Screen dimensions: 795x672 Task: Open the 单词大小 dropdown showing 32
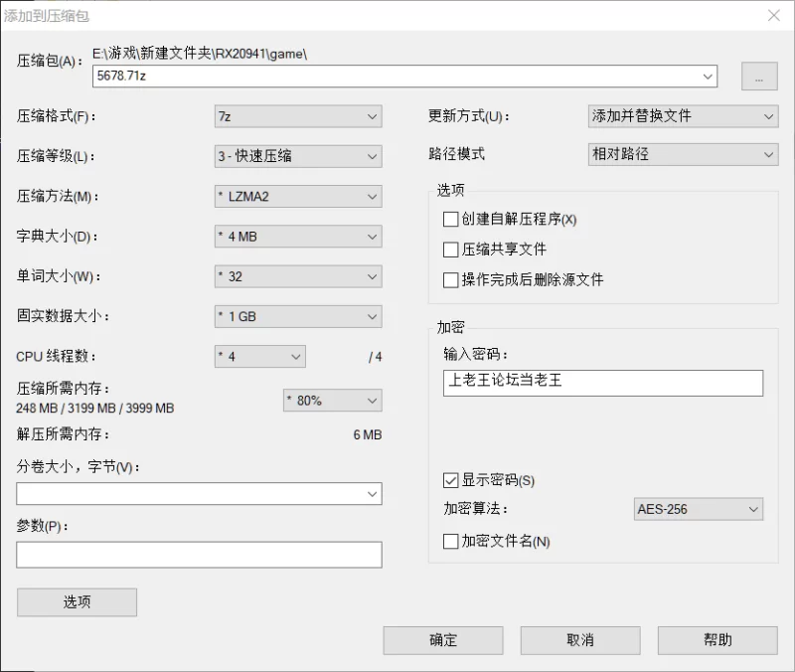[298, 276]
